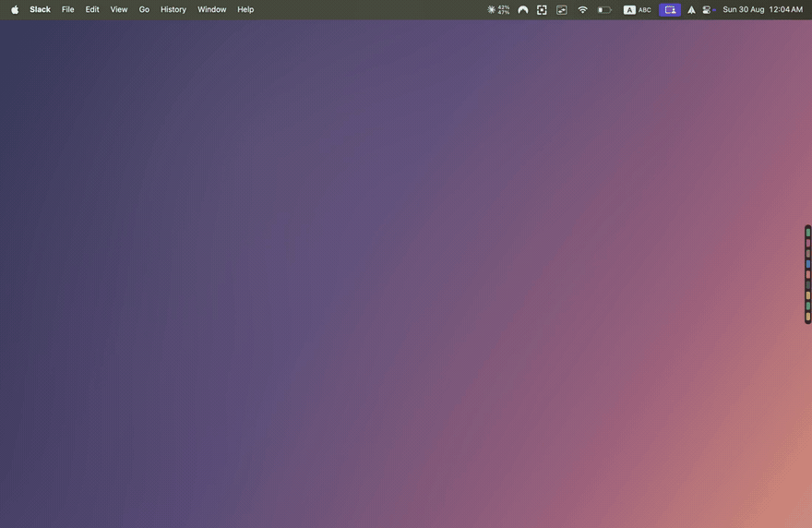Open the File menu

point(68,9)
